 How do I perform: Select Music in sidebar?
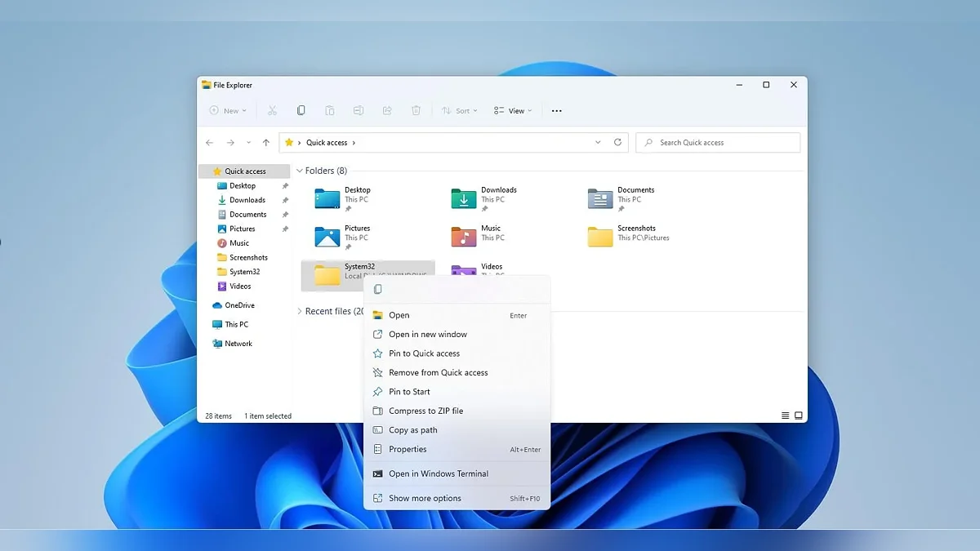245,243
